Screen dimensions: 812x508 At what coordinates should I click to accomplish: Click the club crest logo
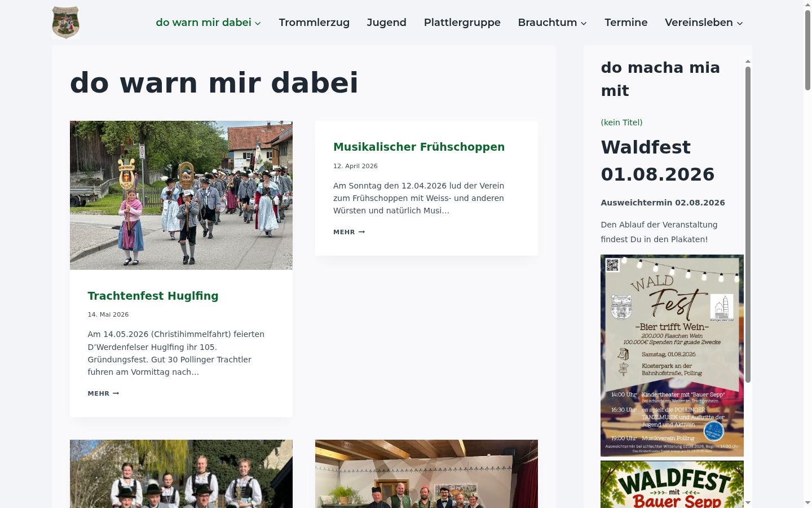65,23
